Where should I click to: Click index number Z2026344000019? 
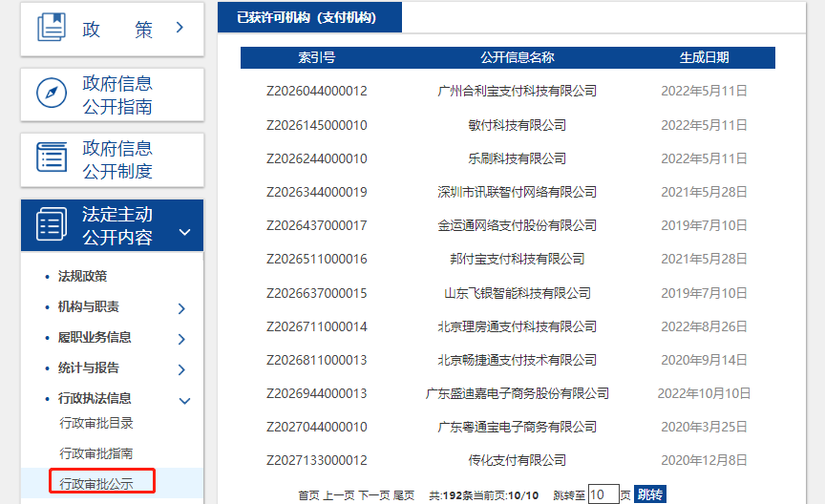(x=317, y=192)
